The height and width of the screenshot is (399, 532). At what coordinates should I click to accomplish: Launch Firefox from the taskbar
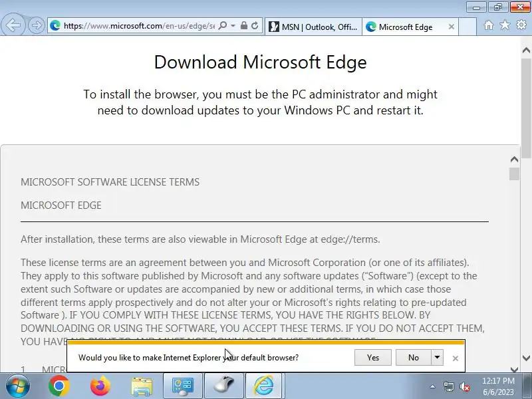coord(100,386)
